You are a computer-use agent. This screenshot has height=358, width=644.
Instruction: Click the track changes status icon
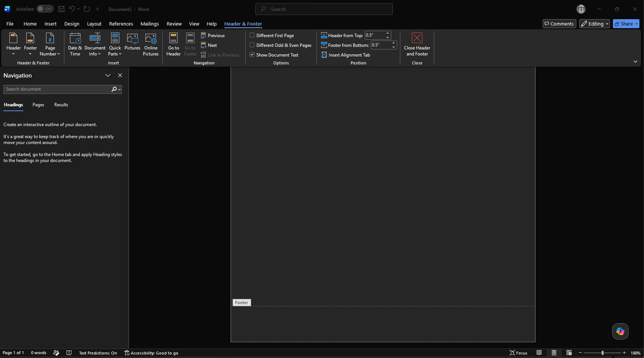tap(56, 353)
